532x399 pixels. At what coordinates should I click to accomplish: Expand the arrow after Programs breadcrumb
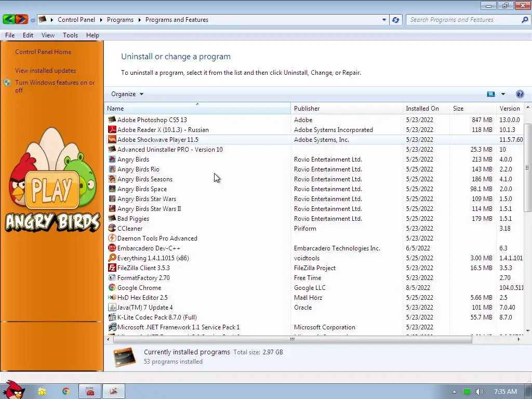[139, 20]
